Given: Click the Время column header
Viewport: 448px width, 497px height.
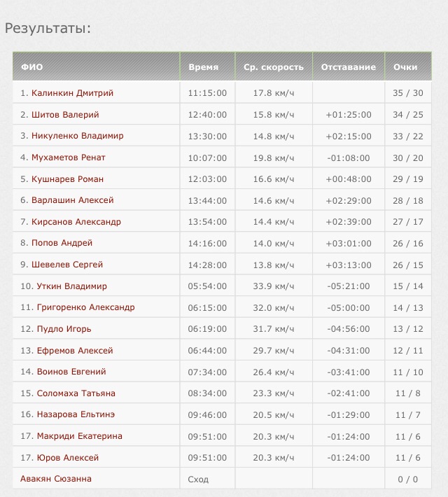Looking at the screenshot, I should [x=204, y=67].
